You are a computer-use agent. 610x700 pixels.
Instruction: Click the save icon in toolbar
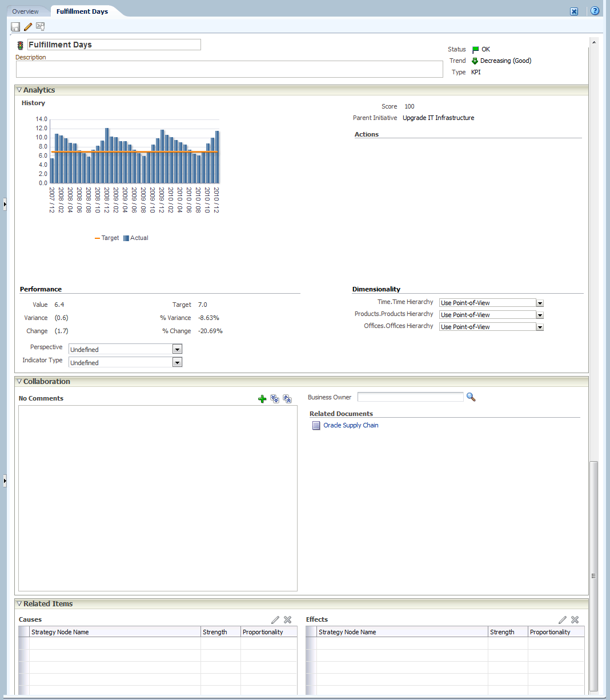[15, 27]
